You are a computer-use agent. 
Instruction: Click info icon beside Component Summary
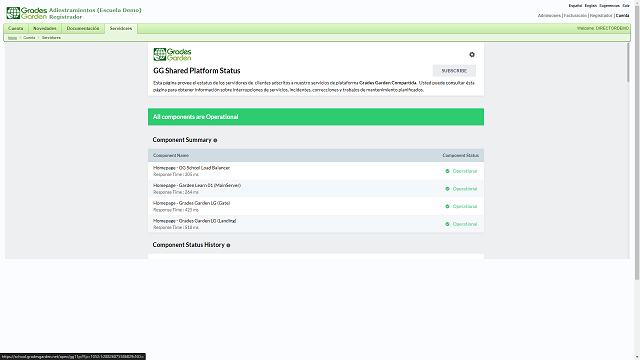pos(215,140)
